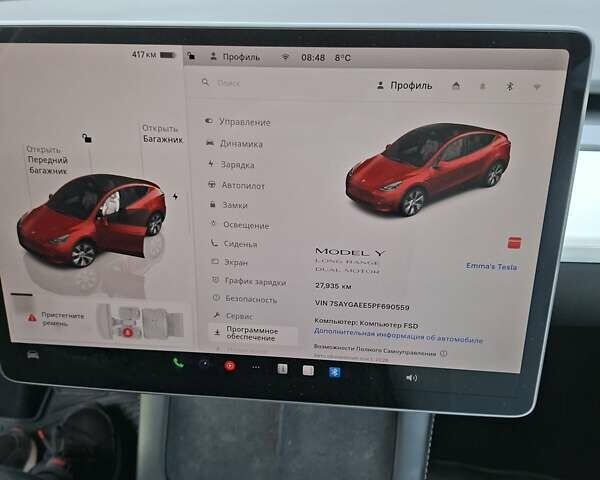Open the Профиль selector in the settings header

[x=404, y=86]
